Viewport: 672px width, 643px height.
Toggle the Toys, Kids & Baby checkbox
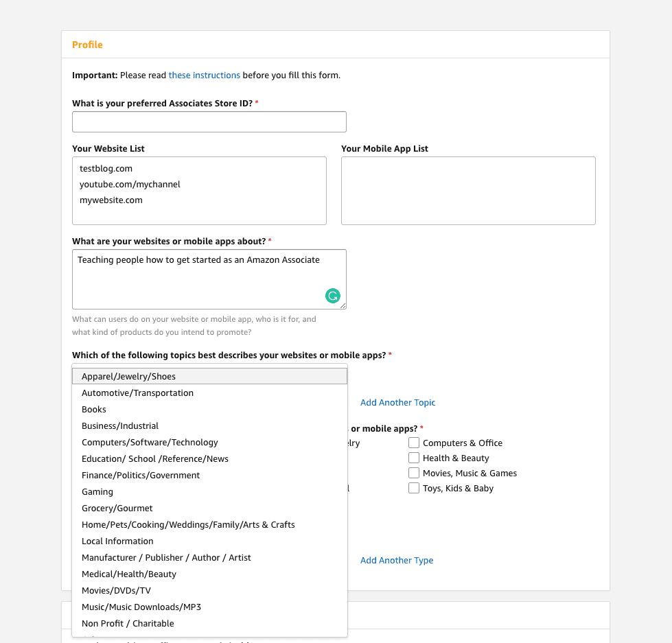(x=414, y=488)
